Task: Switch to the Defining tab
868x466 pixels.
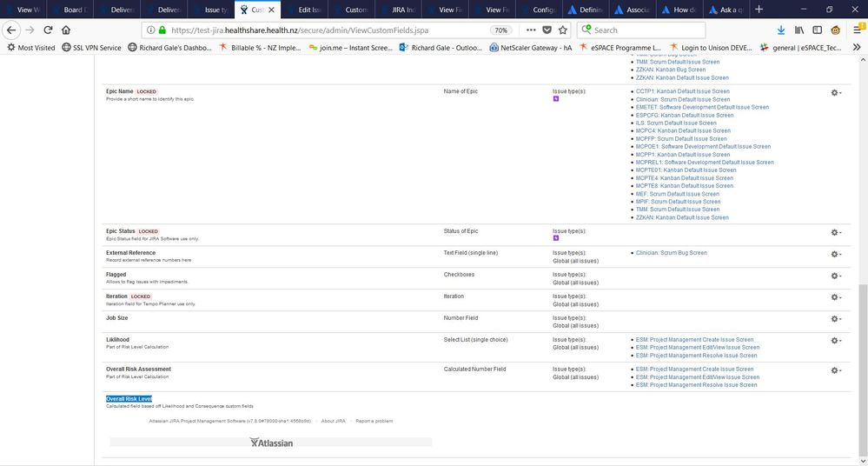Action: click(x=586, y=10)
